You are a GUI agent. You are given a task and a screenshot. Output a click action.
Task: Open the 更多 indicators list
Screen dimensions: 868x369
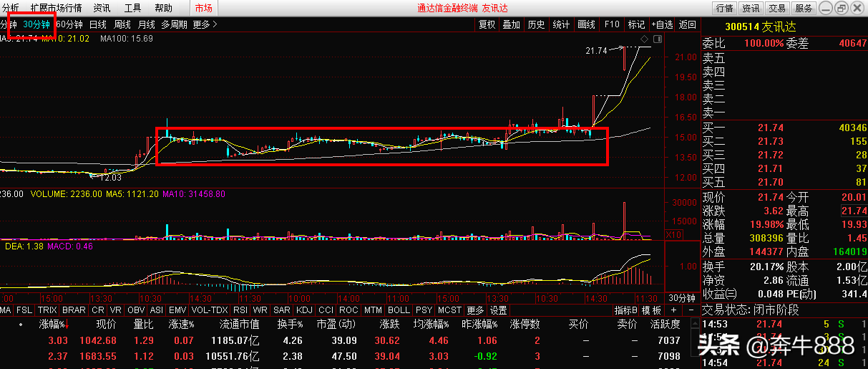coord(475,310)
